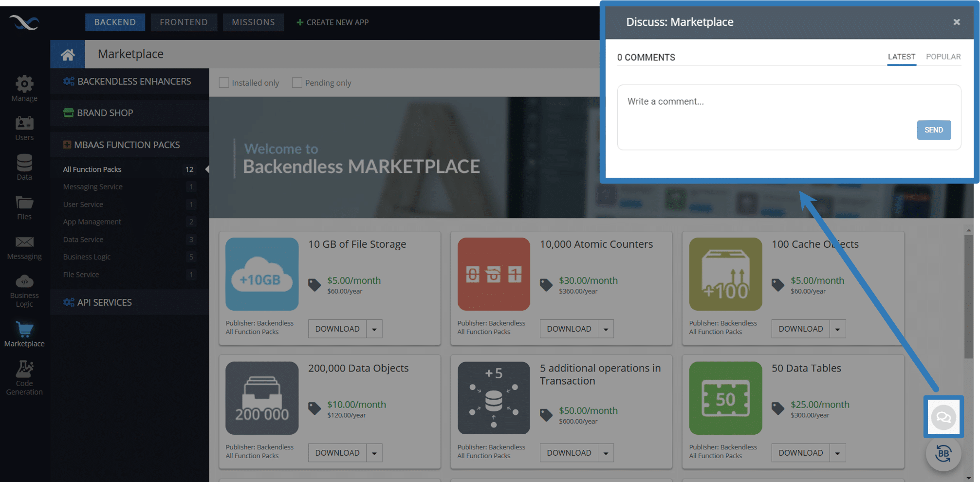Click the Atomic Counters product image
The width and height of the screenshot is (980, 482).
494,274
